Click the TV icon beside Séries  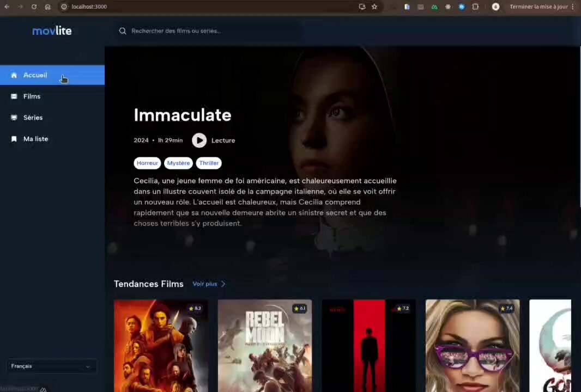(14, 118)
